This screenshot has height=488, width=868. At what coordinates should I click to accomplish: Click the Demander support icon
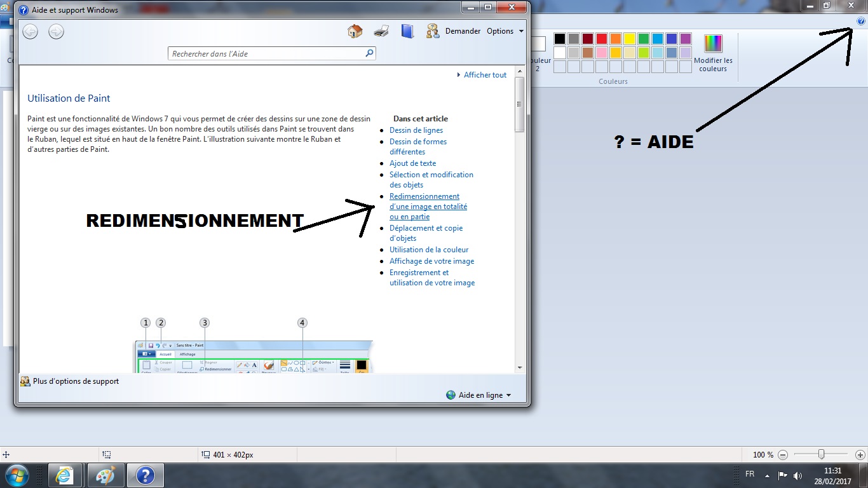(433, 31)
